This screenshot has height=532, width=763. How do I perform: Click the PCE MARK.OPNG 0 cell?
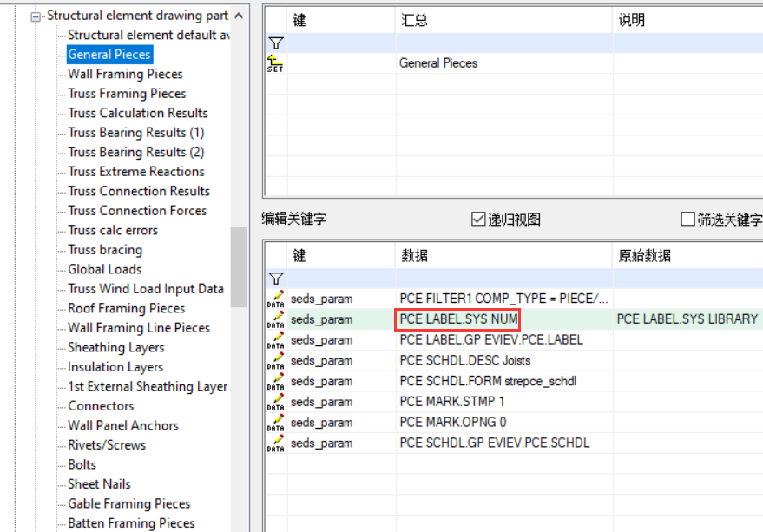point(503,422)
